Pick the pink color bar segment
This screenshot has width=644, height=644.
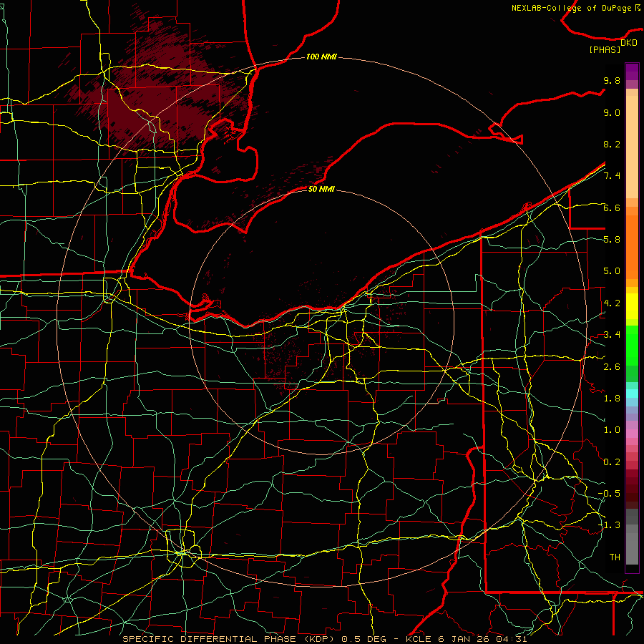point(632,434)
